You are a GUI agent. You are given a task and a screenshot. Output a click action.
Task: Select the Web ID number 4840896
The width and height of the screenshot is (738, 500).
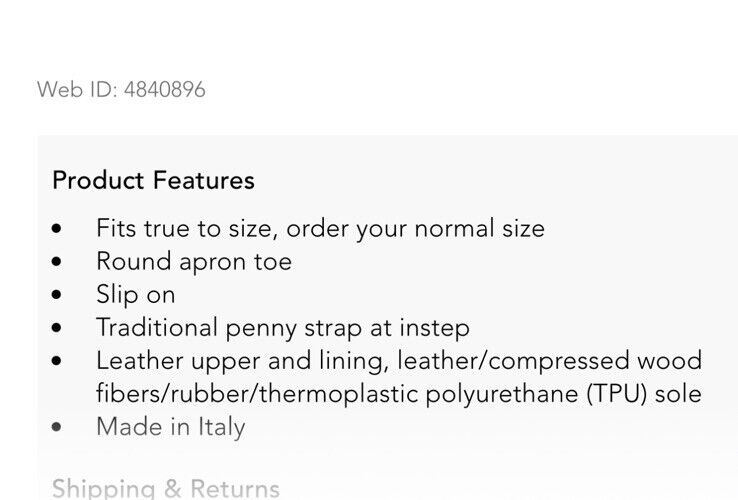coord(165,89)
